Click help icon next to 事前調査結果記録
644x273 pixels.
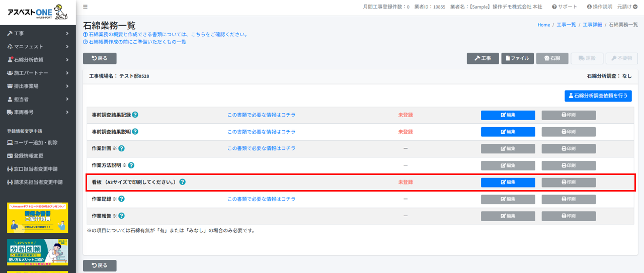135,115
